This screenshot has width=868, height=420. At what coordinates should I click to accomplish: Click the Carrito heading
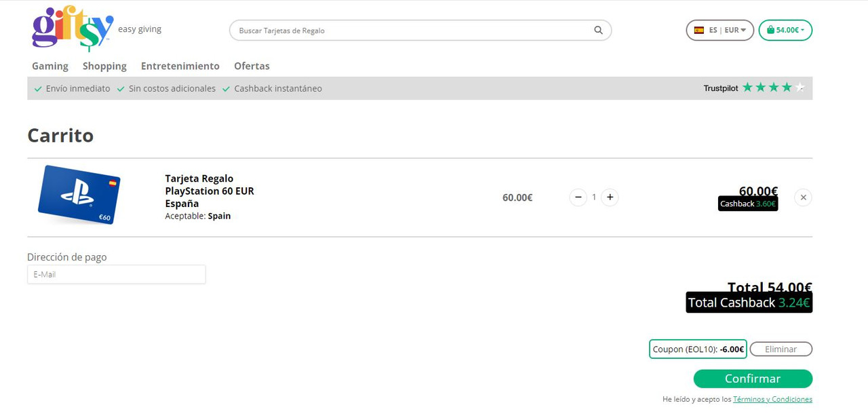tap(60, 136)
